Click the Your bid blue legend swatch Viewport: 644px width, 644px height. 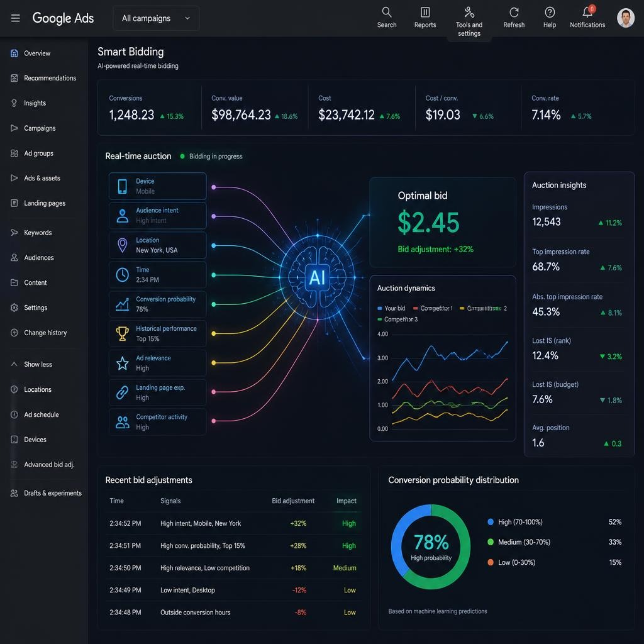[x=379, y=308]
